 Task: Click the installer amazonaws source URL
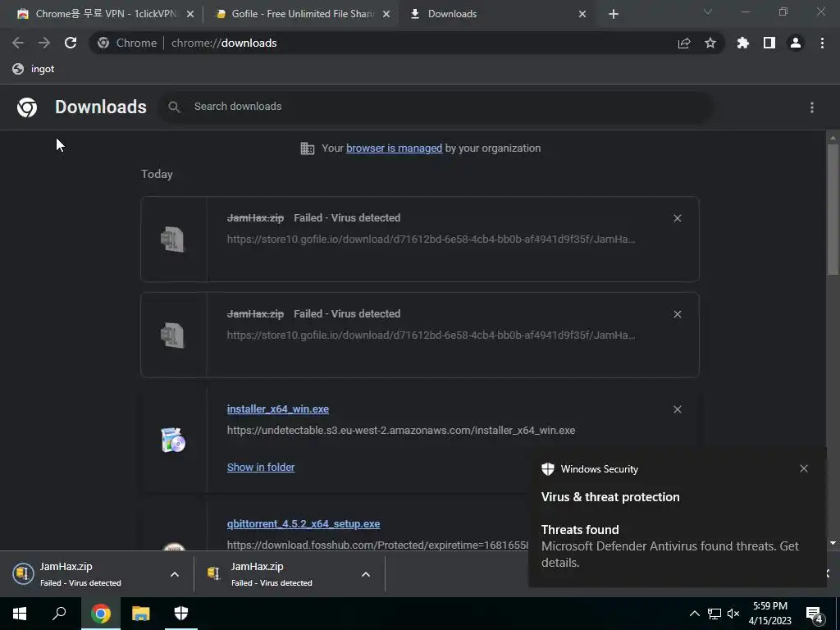tap(401, 430)
